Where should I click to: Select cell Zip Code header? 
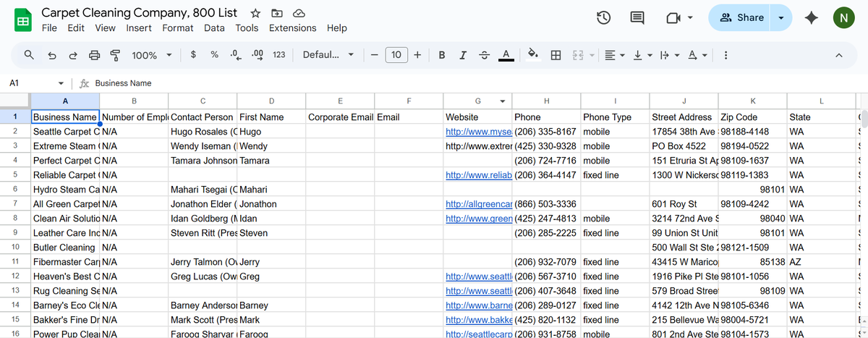pyautogui.click(x=752, y=117)
